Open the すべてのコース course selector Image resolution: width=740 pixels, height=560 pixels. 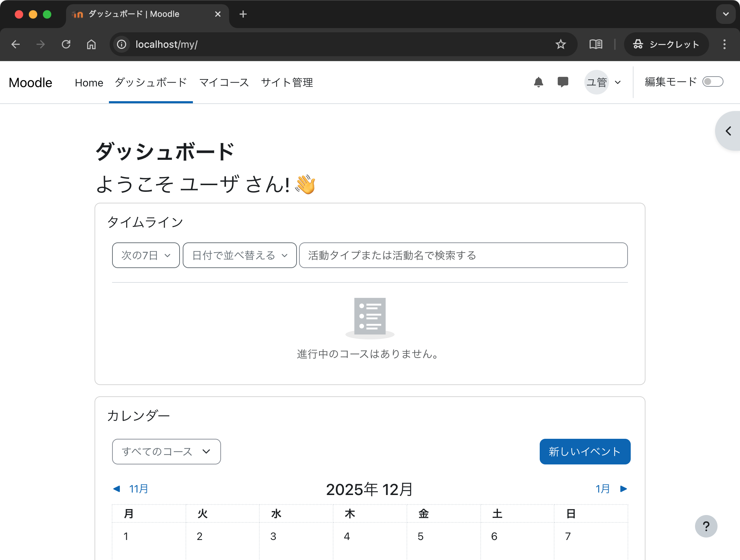[x=166, y=451]
